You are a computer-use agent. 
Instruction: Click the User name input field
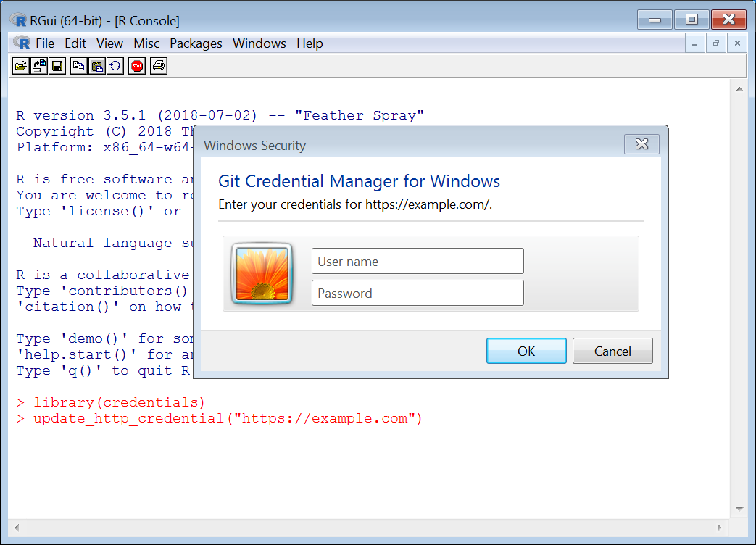[x=418, y=261]
